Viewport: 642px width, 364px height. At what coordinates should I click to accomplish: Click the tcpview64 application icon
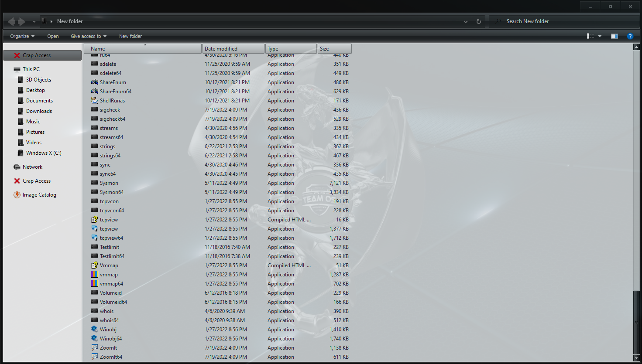[x=94, y=238]
